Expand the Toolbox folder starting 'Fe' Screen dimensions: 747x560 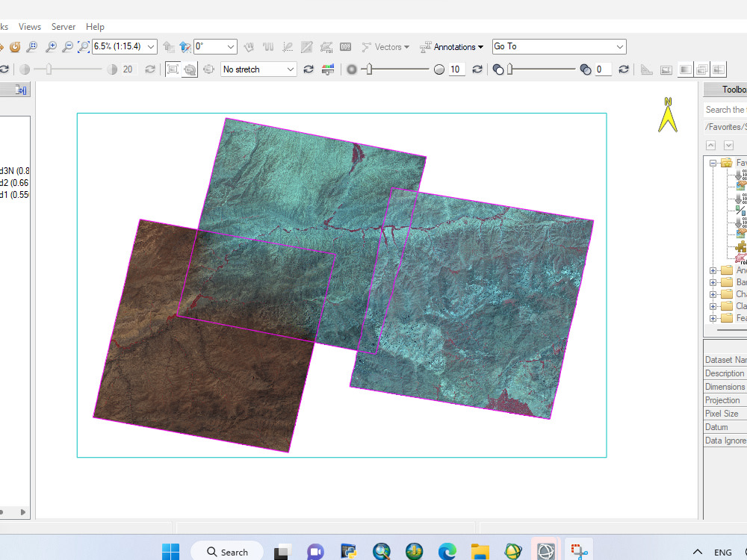pyautogui.click(x=713, y=318)
